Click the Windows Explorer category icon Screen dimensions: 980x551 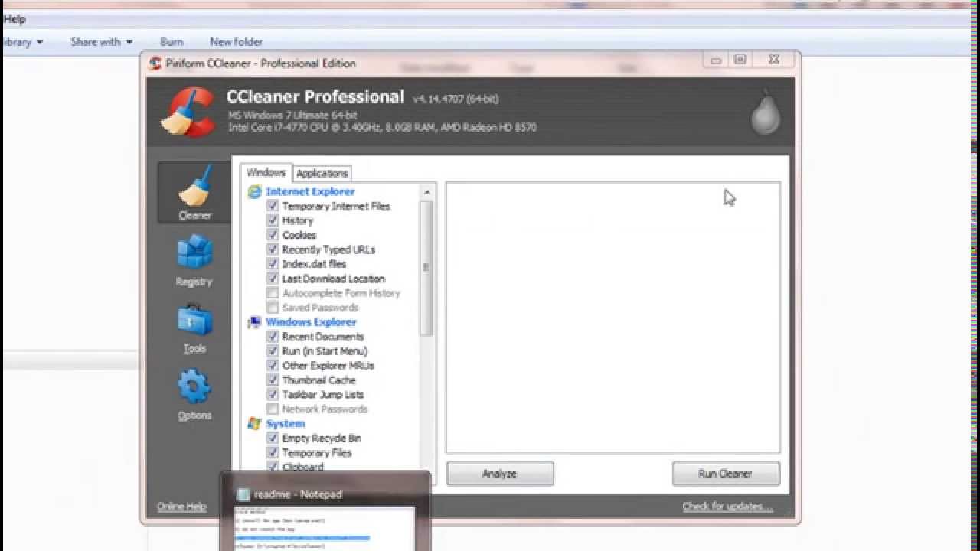254,322
